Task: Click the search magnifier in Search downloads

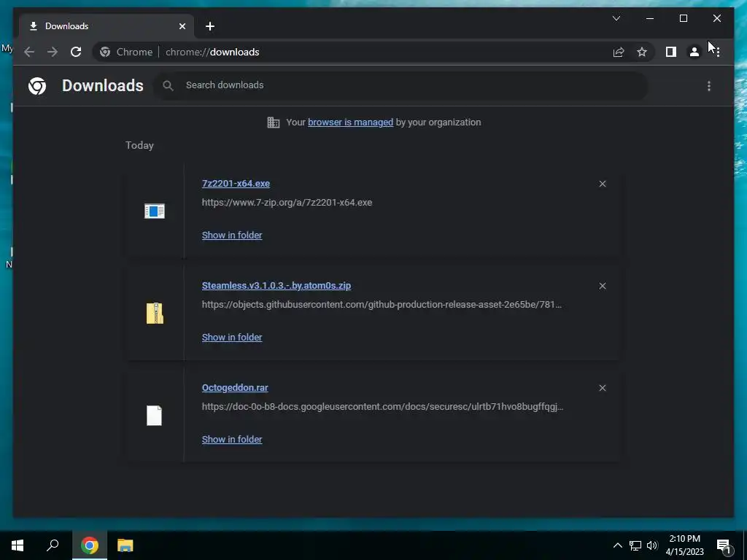Action: (x=168, y=85)
